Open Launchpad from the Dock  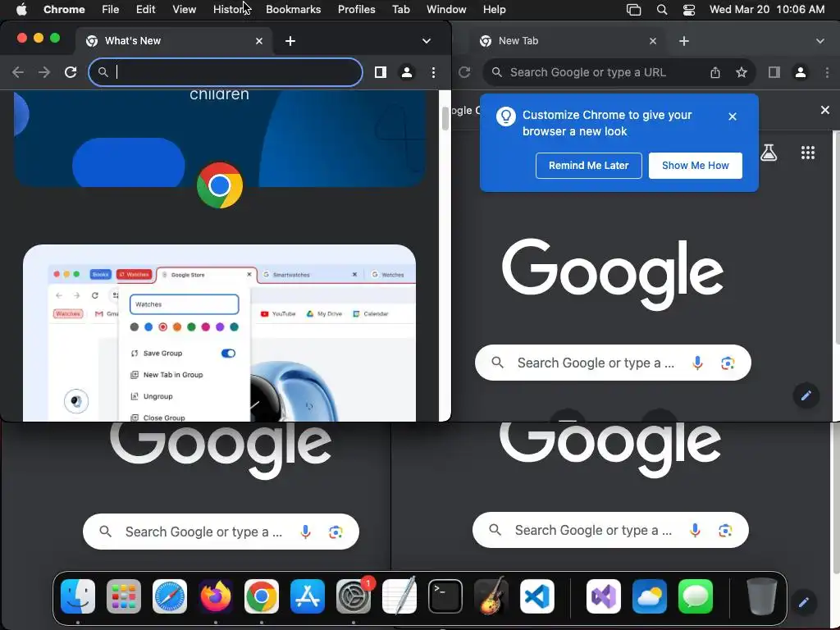(124, 596)
